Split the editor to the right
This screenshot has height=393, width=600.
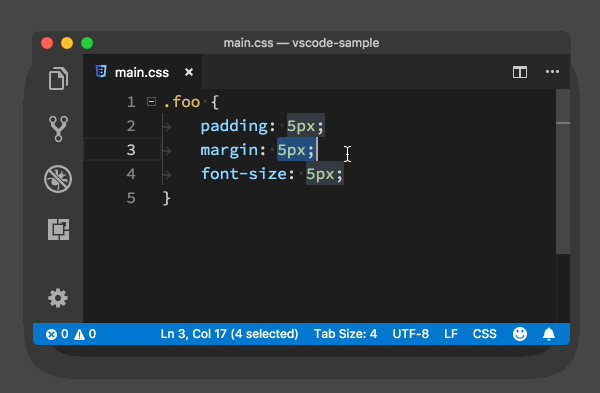[x=520, y=72]
